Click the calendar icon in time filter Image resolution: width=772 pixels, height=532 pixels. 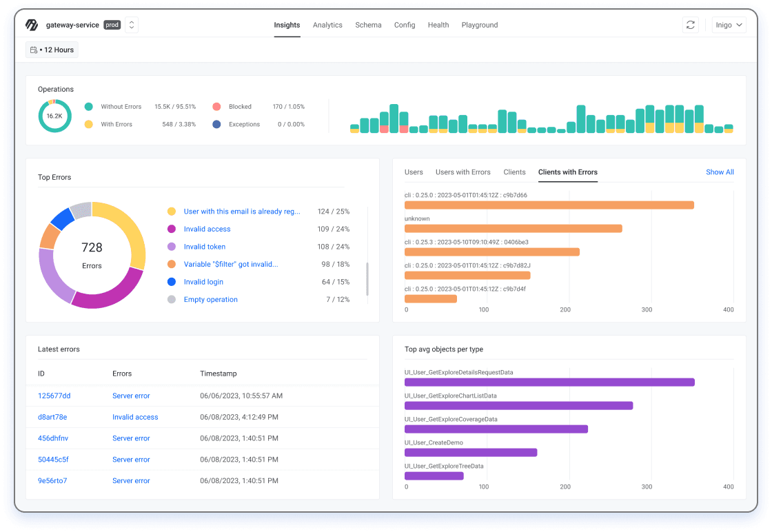34,50
